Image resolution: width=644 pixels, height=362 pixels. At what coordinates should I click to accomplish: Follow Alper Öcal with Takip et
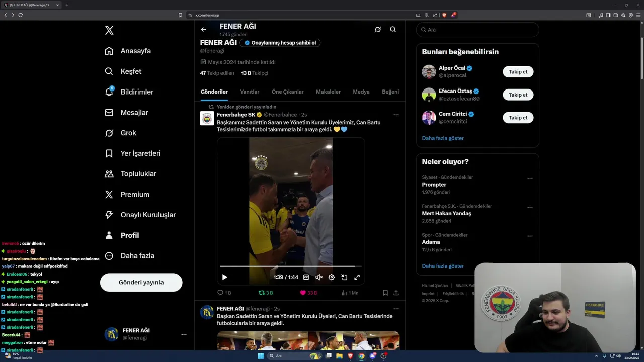coord(518,72)
